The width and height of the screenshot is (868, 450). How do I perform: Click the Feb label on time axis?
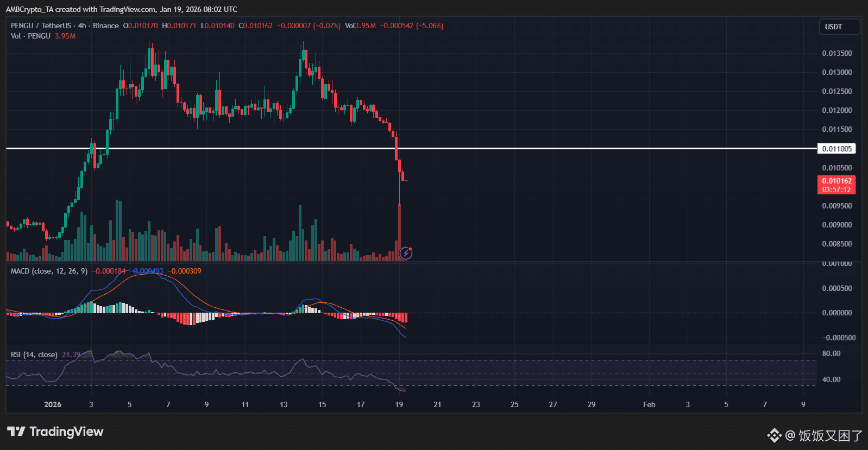[649, 404]
